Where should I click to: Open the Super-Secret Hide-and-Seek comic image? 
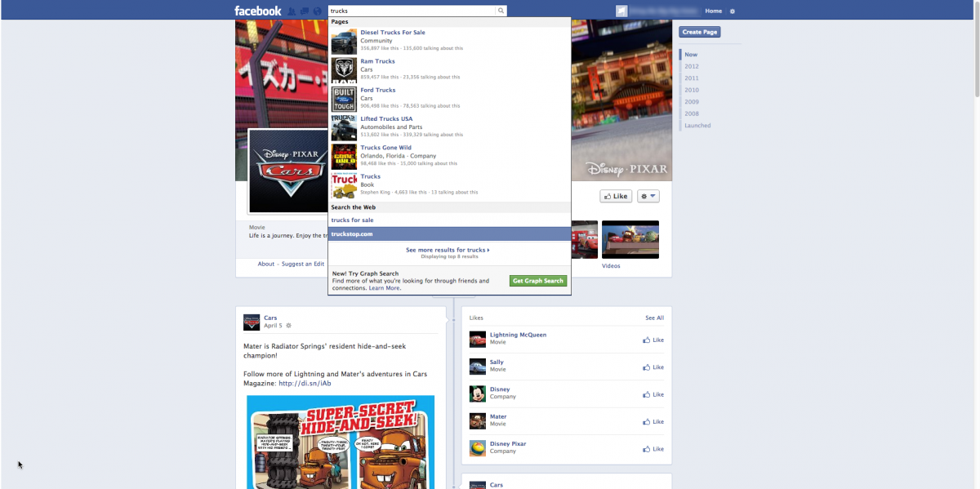341,442
